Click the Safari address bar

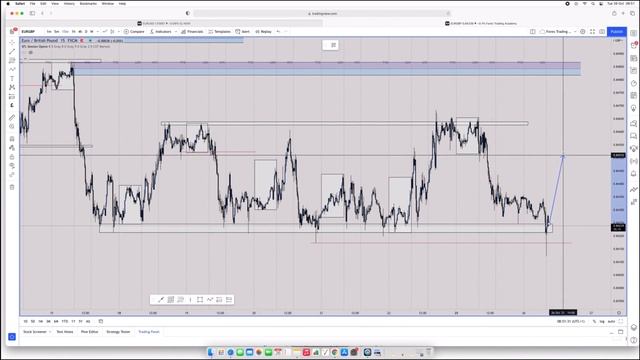click(x=322, y=13)
